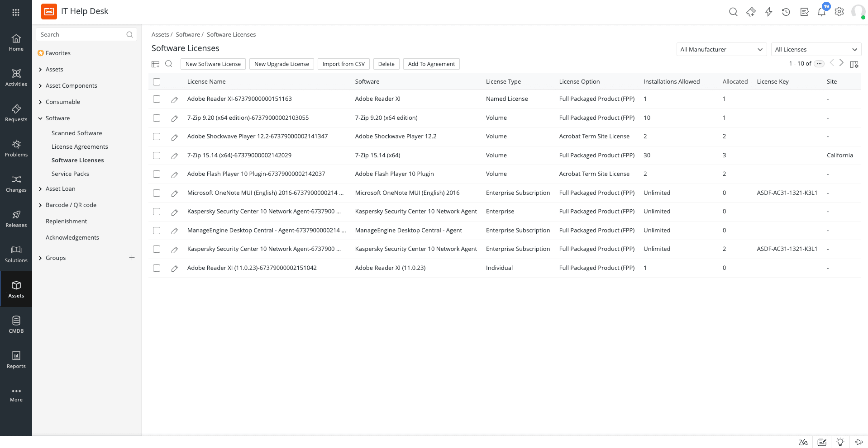Click the Software breadcrumb link
Screen dimensions: 868x448
(188, 34)
